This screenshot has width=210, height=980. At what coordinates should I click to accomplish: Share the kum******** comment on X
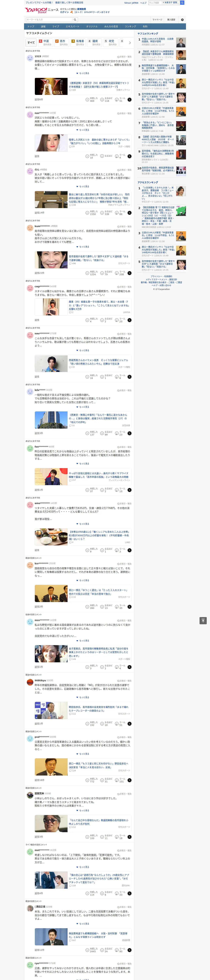(130, 273)
